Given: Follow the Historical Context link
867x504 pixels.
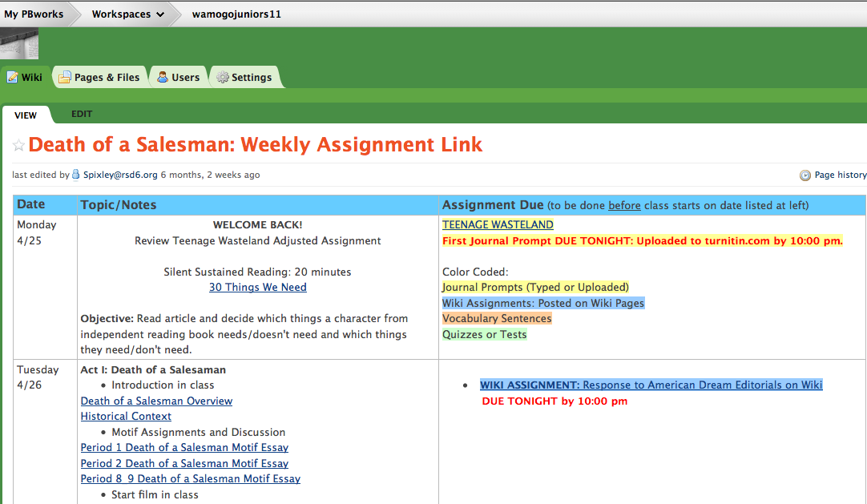Looking at the screenshot, I should (126, 416).
